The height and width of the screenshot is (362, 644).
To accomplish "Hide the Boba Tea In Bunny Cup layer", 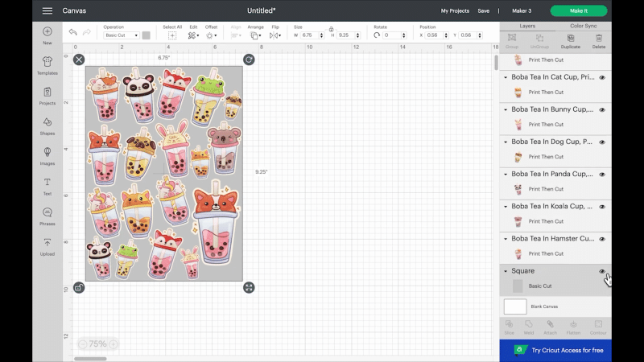I will click(602, 109).
